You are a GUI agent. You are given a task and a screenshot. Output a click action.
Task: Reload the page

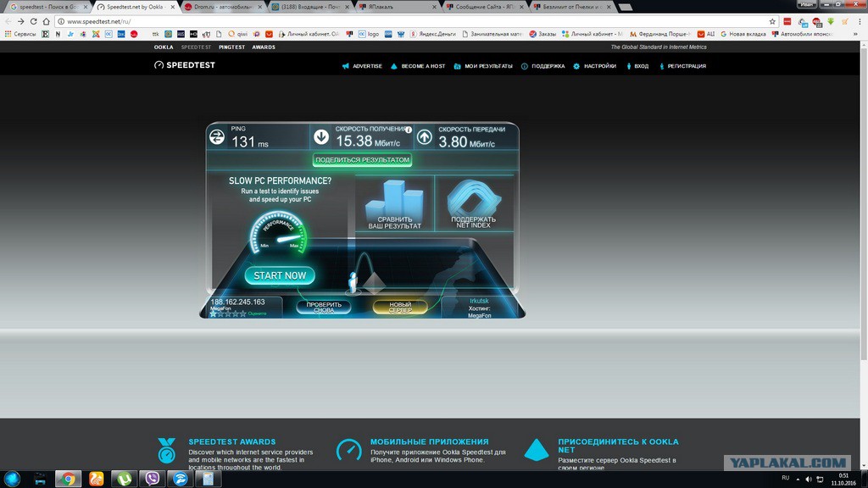(x=33, y=21)
